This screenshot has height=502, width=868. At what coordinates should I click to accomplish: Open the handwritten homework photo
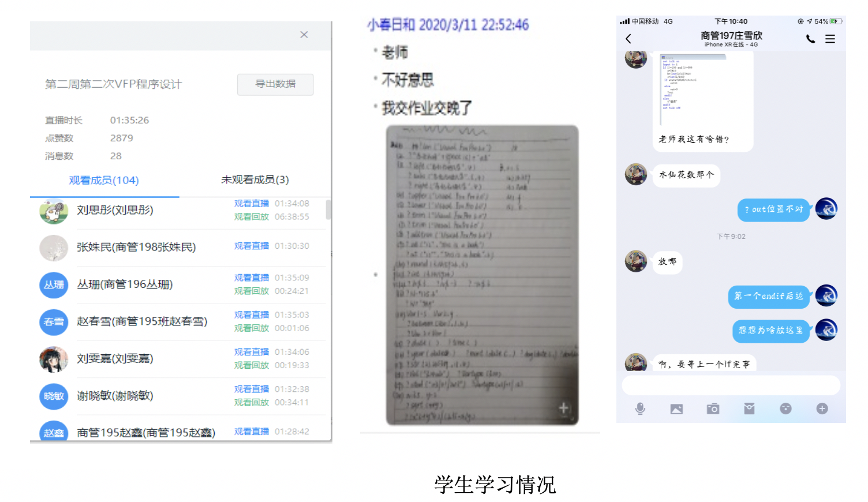click(482, 275)
